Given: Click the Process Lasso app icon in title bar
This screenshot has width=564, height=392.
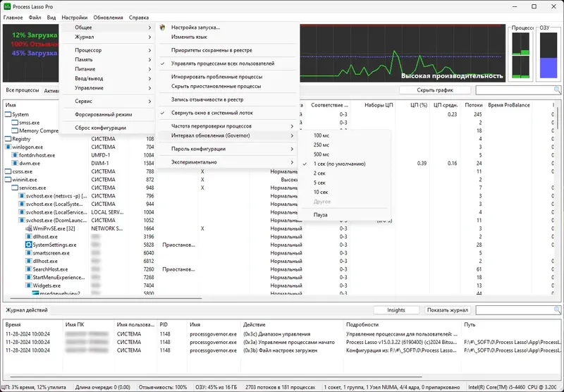Looking at the screenshot, I should (x=7, y=6).
